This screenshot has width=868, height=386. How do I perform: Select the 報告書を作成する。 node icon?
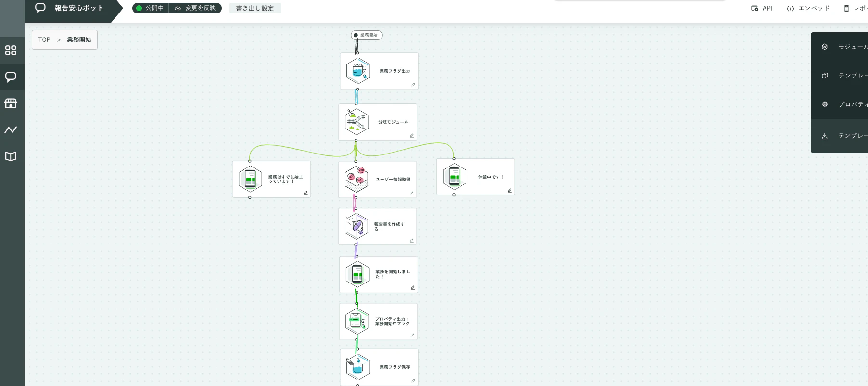point(356,226)
